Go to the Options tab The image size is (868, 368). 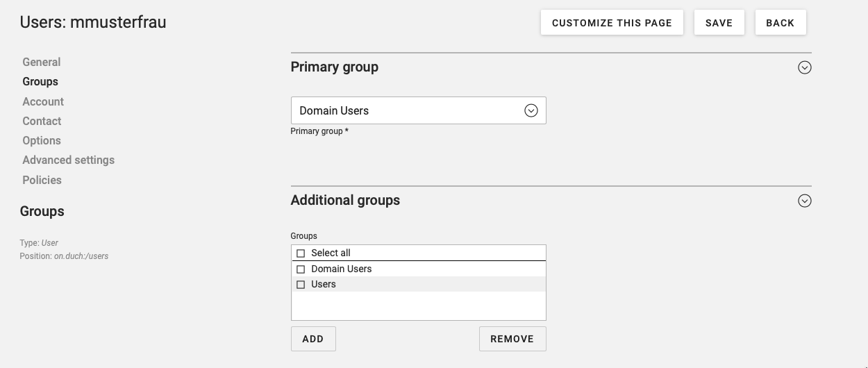pos(42,140)
